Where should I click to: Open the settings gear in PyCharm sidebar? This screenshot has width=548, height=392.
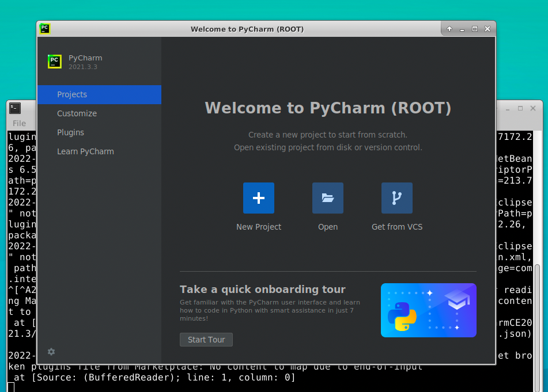tap(51, 352)
